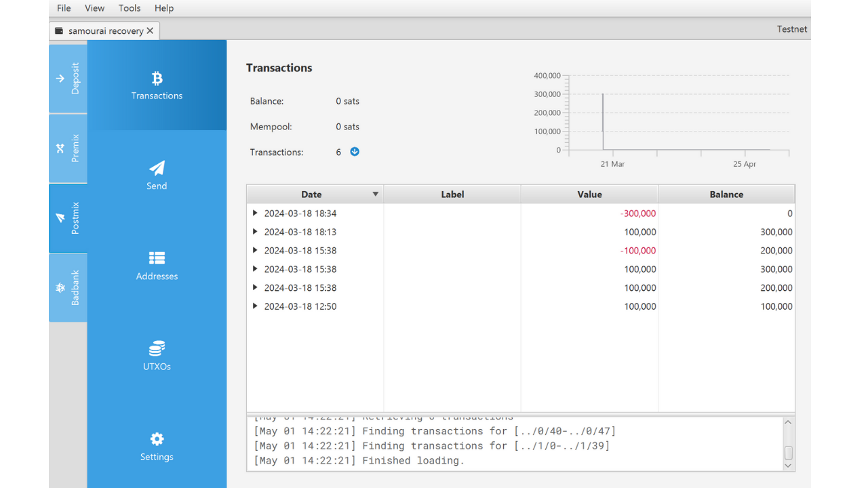Viewport: 868px width, 488px height.
Task: Click the 21 Mar chart axis label
Action: (612, 164)
